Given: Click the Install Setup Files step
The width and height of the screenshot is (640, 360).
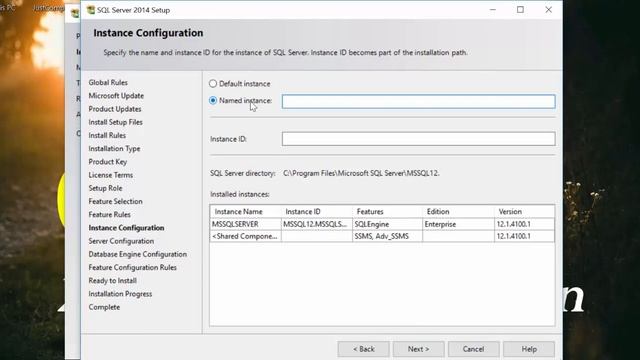Looking at the screenshot, I should click(116, 122).
